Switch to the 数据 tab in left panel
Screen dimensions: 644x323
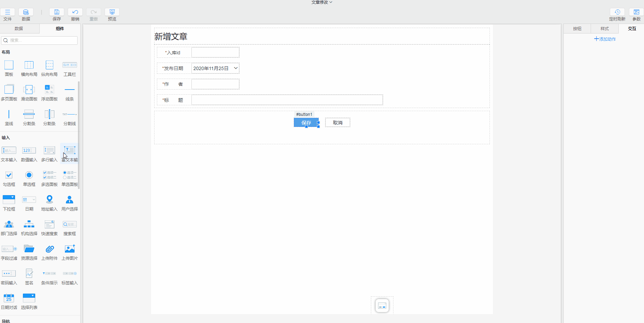point(19,29)
